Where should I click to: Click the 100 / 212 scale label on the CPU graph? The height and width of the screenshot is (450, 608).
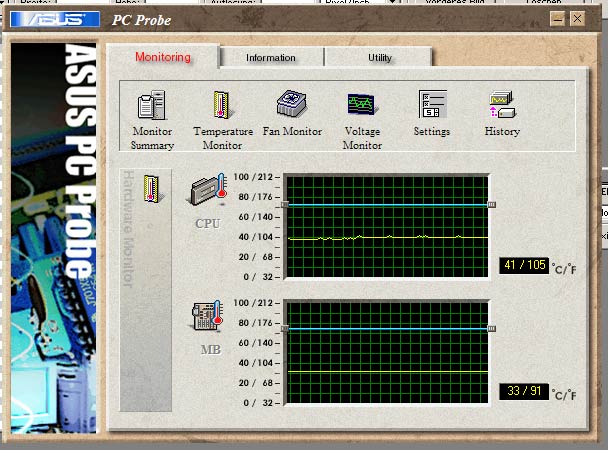253,177
